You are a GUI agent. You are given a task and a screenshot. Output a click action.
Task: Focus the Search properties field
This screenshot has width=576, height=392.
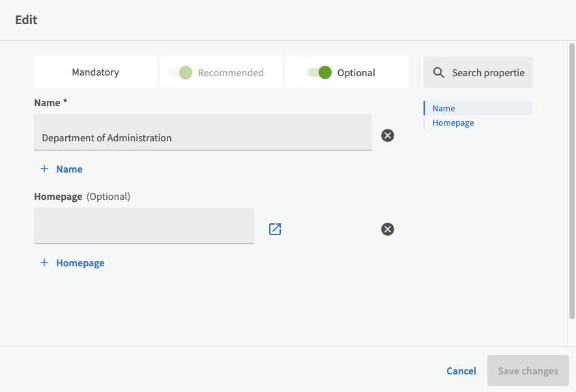click(x=488, y=72)
